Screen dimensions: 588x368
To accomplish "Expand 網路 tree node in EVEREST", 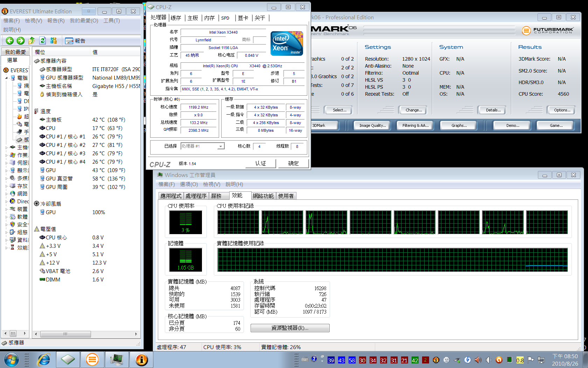I will [x=6, y=193].
